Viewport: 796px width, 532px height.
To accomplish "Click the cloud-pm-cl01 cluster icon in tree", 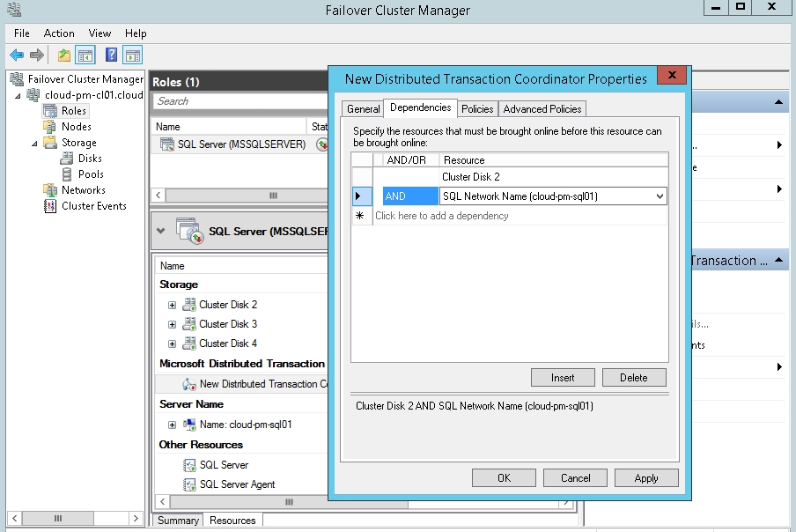I will [x=33, y=95].
